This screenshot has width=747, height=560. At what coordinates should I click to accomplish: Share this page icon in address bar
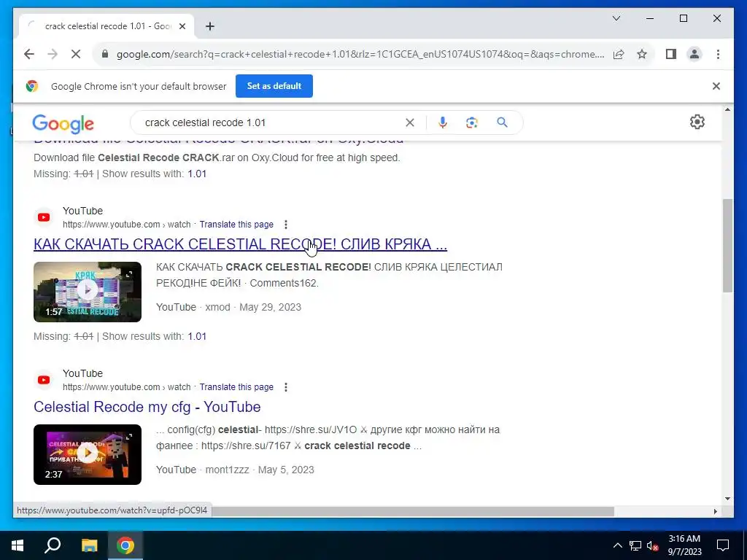tap(619, 54)
